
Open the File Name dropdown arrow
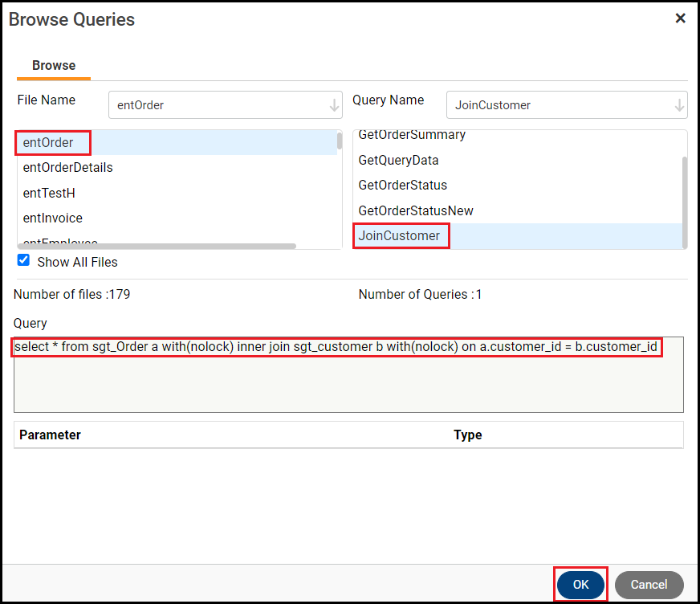333,105
